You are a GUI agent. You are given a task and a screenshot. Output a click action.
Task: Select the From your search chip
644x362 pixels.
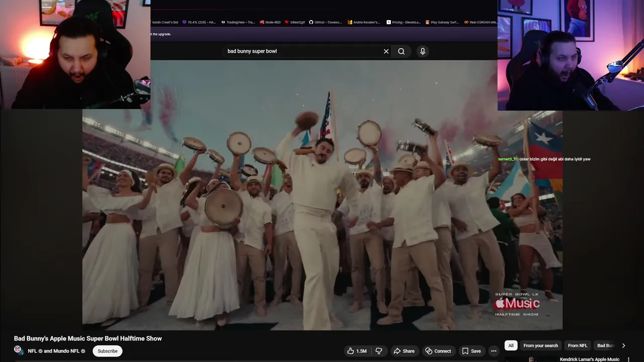[540, 345]
